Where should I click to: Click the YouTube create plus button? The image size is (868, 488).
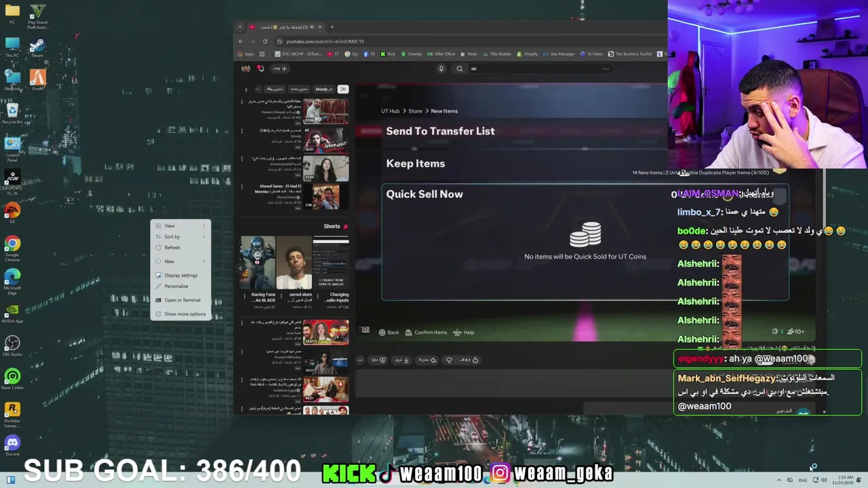pyautogui.click(x=280, y=68)
